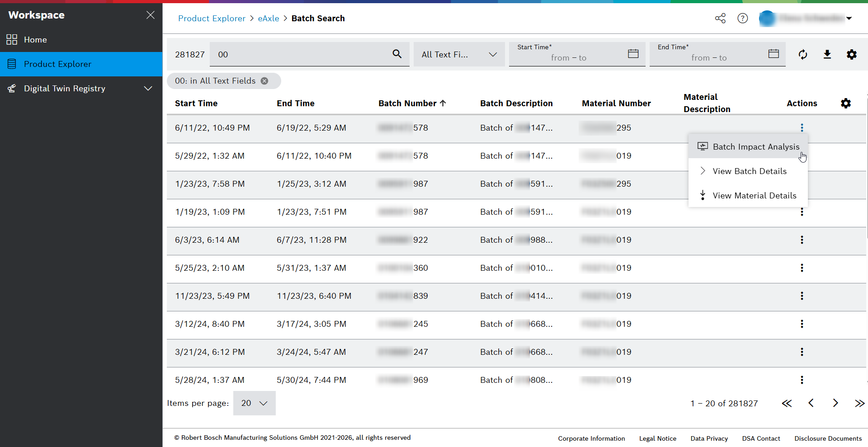Image resolution: width=868 pixels, height=447 pixels.
Task: Open the All Text Fields dropdown
Action: 459,54
